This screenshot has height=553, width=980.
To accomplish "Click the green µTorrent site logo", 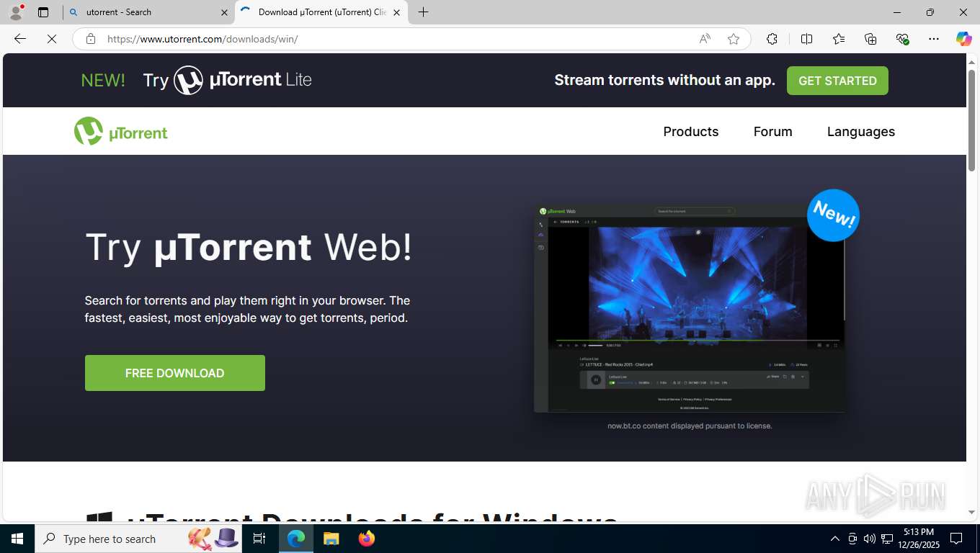I will coord(121,132).
